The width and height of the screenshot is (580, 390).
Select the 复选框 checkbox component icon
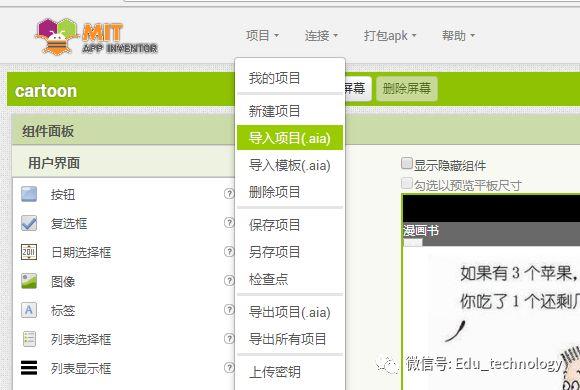point(29,223)
